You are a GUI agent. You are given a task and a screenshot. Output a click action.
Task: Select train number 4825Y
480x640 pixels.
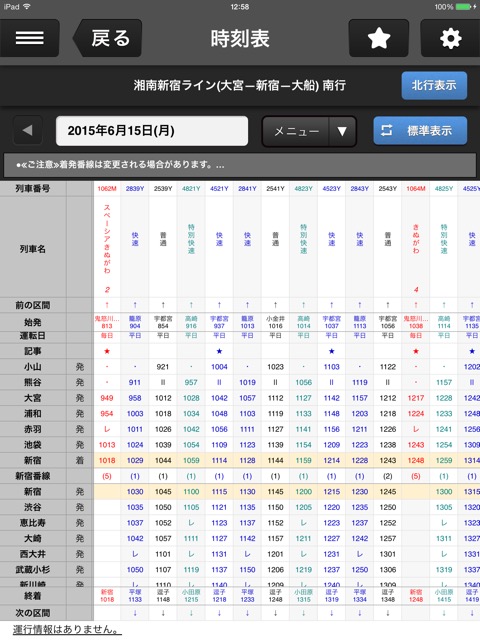pyautogui.click(x=444, y=189)
